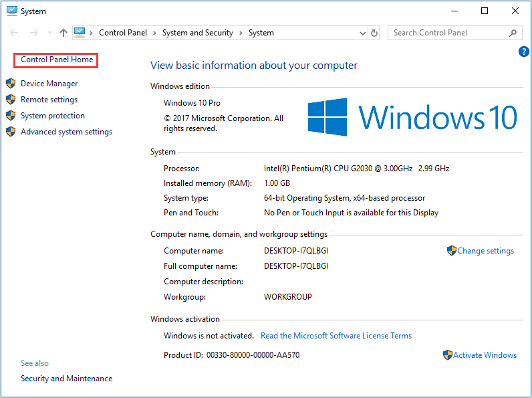This screenshot has height=398, width=532.
Task: Click the System icon in the title bar
Action: 12,11
